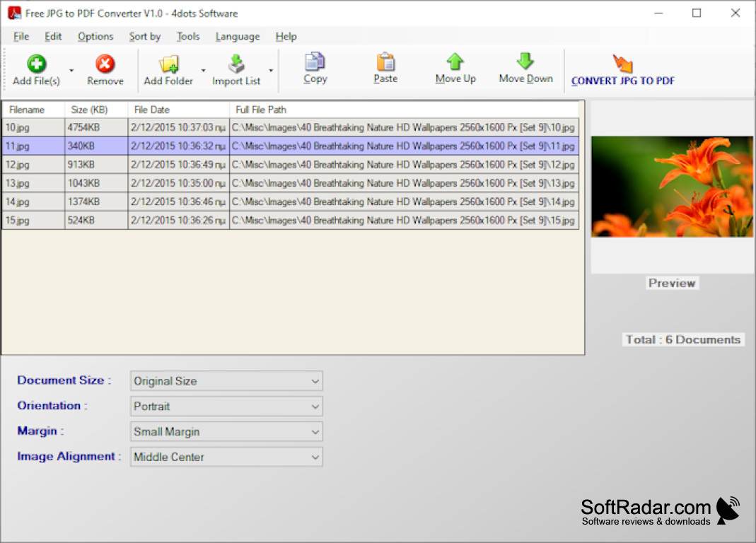756x543 pixels.
Task: Open the Add Folder icon
Action: pyautogui.click(x=168, y=62)
